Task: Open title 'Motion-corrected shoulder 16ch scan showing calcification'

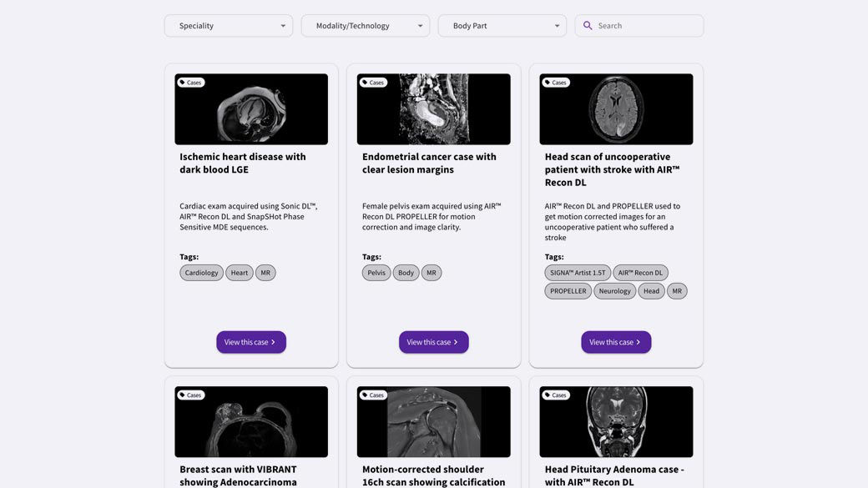Action: [433, 475]
